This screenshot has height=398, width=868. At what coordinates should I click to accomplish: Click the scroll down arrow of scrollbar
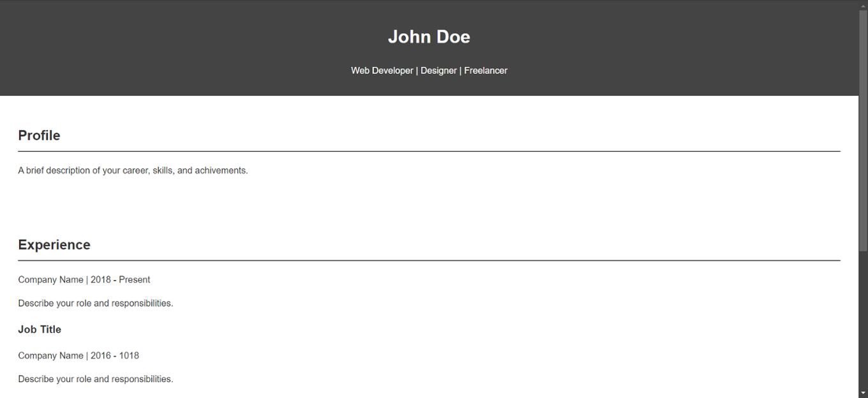[x=863, y=393]
